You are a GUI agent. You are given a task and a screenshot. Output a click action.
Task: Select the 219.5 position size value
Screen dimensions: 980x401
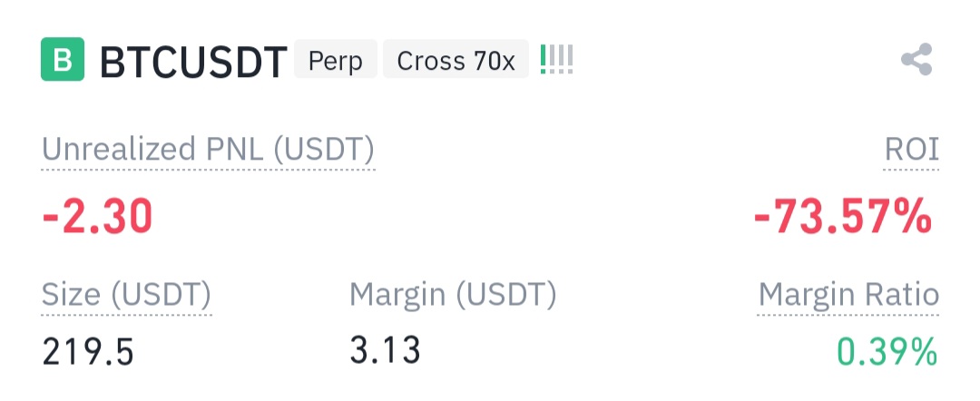pos(88,352)
